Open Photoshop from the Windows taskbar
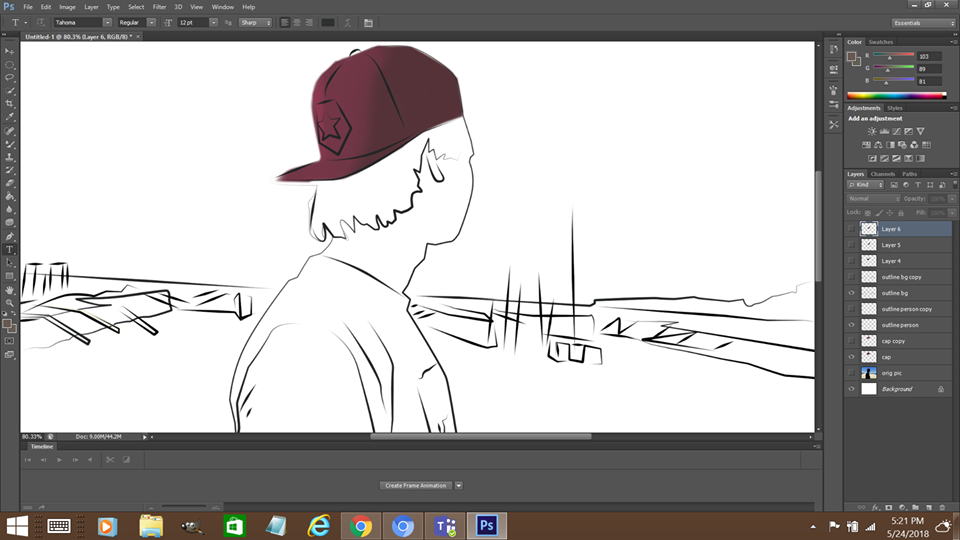Screen dimensions: 960x540 coord(487,526)
